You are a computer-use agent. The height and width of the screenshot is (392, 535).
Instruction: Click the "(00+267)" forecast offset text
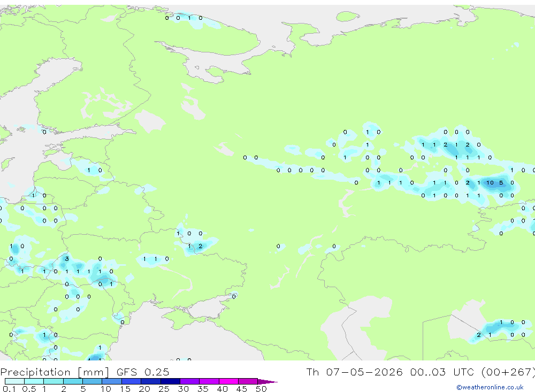(508, 372)
